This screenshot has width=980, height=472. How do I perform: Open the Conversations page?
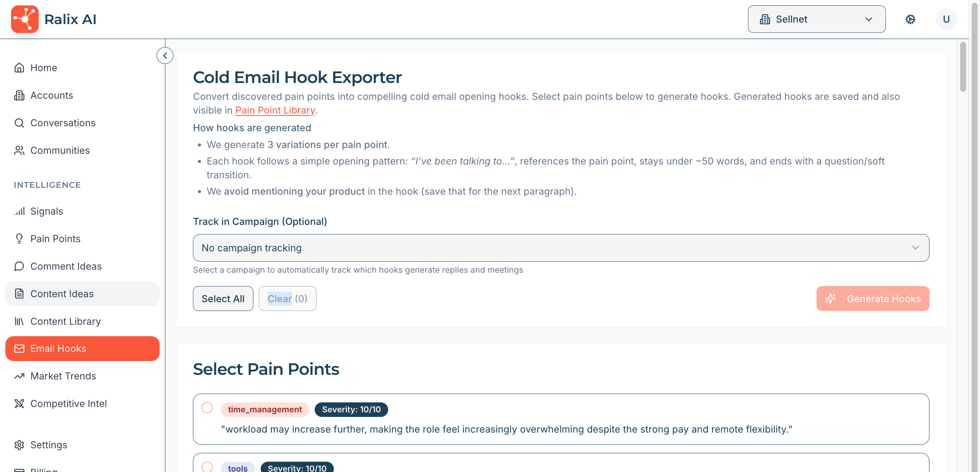63,123
